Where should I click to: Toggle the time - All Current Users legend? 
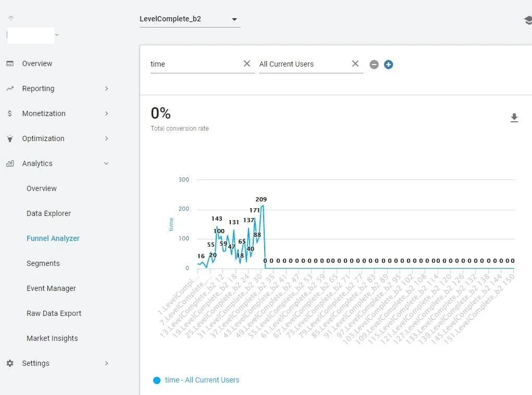click(x=196, y=380)
